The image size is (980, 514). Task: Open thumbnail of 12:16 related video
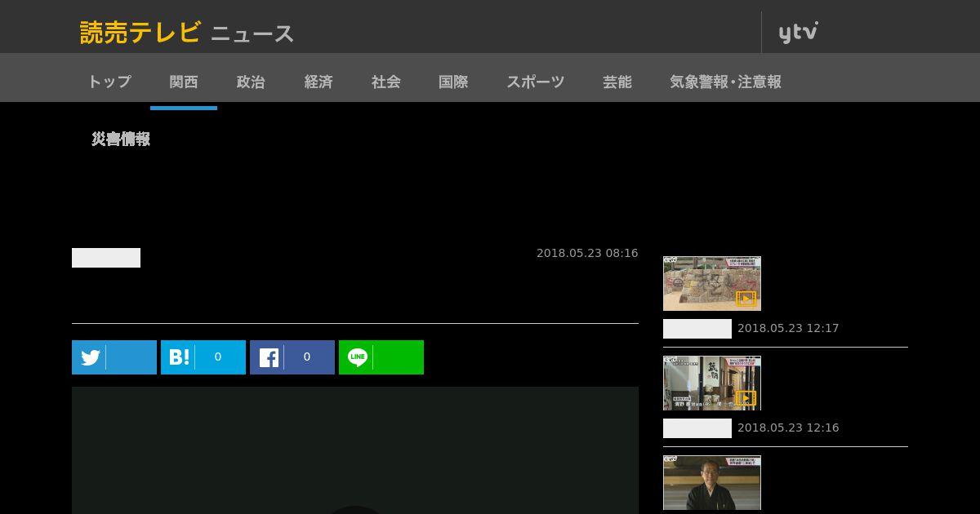(712, 383)
